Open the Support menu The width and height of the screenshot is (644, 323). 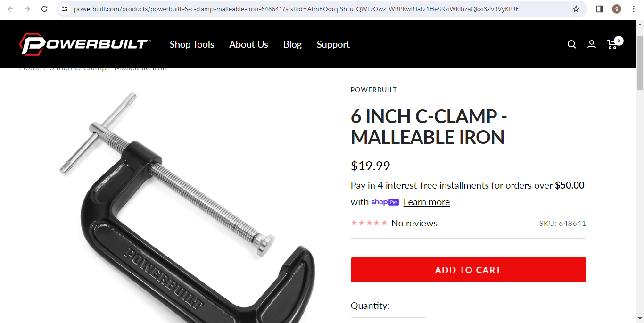point(333,44)
